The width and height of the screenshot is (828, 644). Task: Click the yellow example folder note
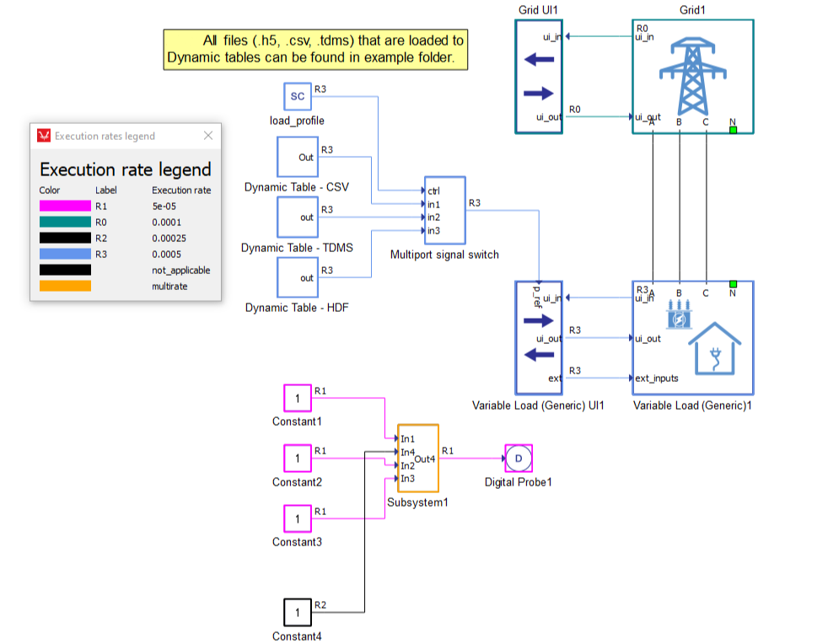(x=316, y=49)
